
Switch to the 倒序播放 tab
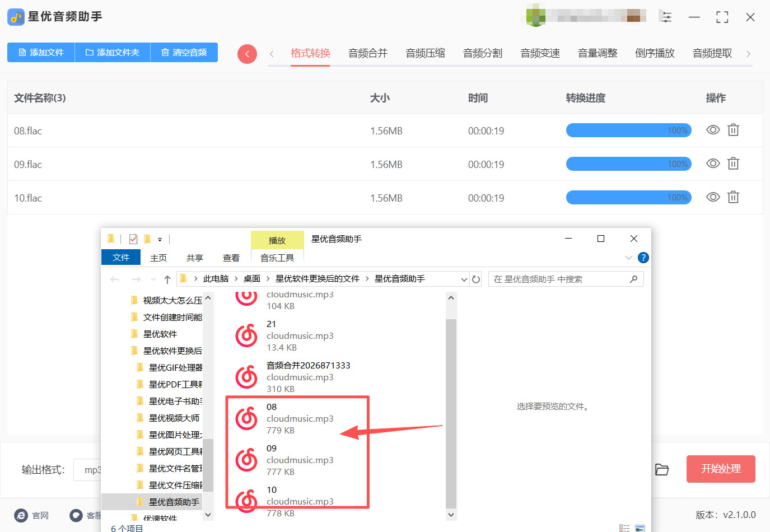point(655,53)
